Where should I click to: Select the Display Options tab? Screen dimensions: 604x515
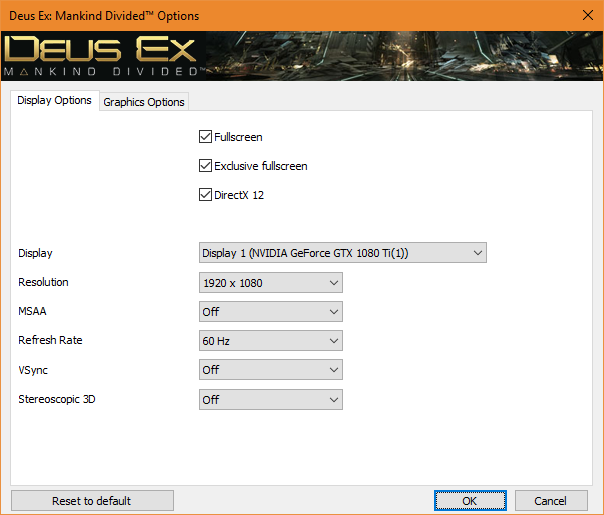pyautogui.click(x=54, y=101)
